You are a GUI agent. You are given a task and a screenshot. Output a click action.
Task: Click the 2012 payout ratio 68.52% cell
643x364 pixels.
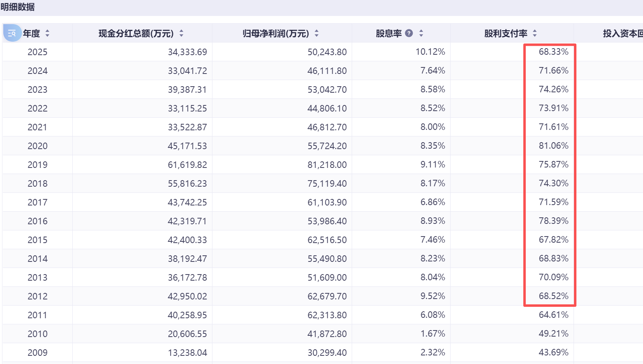(x=554, y=296)
